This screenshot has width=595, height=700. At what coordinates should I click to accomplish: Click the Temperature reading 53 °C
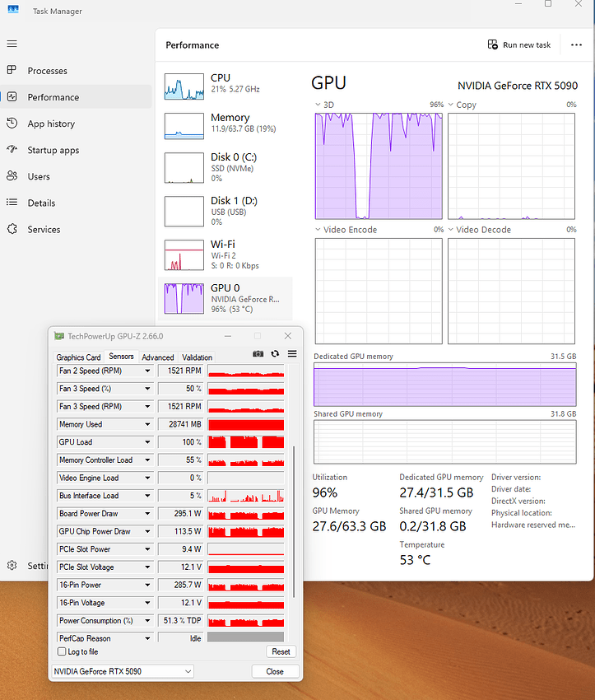(x=415, y=560)
